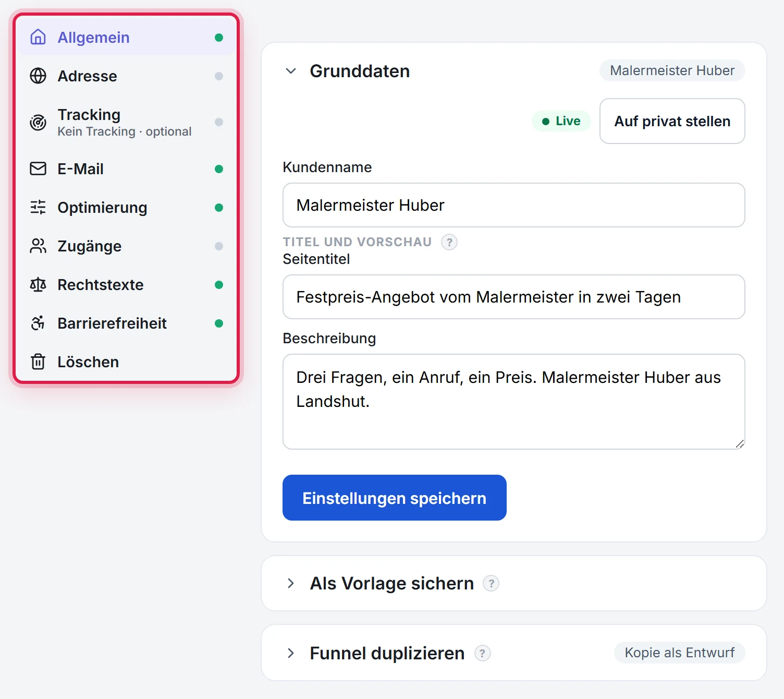The height and width of the screenshot is (699, 784).
Task: Open the Löschen tab
Action: tap(127, 361)
